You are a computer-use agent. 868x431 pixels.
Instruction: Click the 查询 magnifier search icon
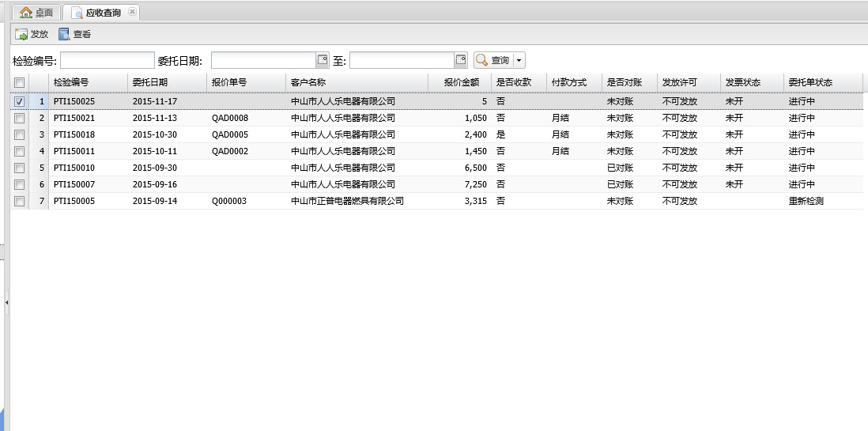481,60
